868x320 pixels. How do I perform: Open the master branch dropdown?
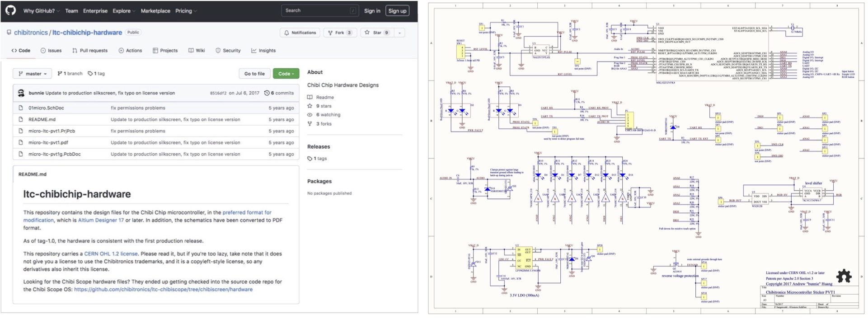point(33,74)
